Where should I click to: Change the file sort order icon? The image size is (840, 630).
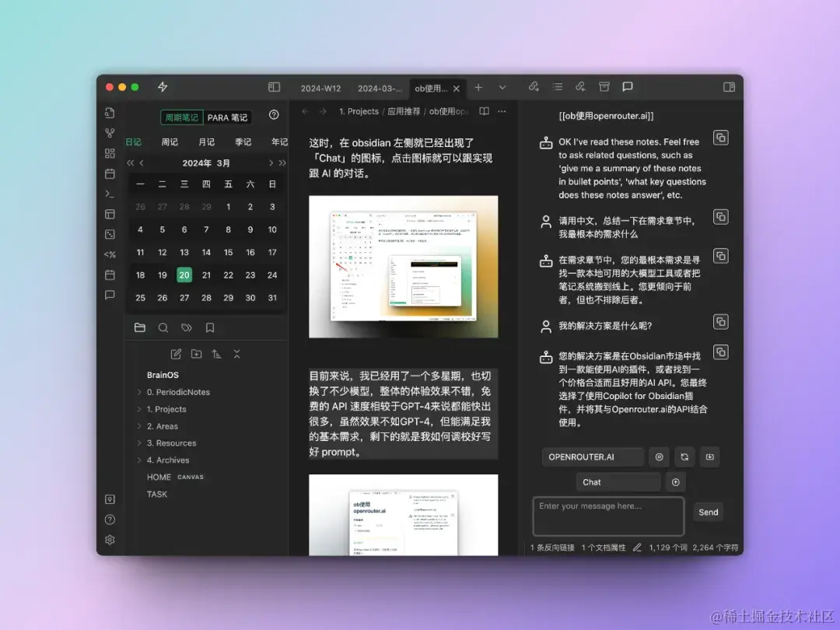click(x=216, y=354)
